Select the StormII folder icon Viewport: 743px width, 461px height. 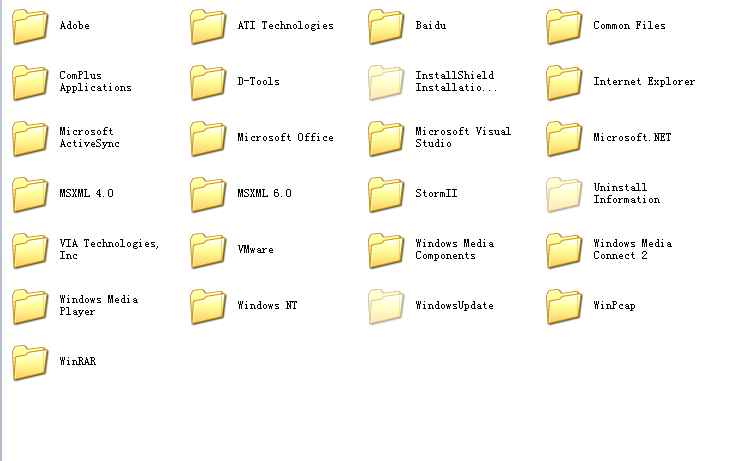point(386,195)
